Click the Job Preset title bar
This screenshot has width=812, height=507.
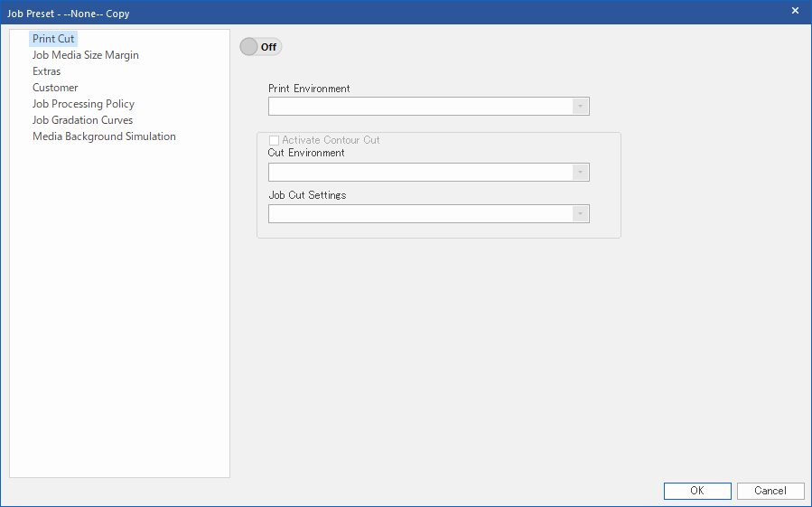pyautogui.click(x=361, y=13)
